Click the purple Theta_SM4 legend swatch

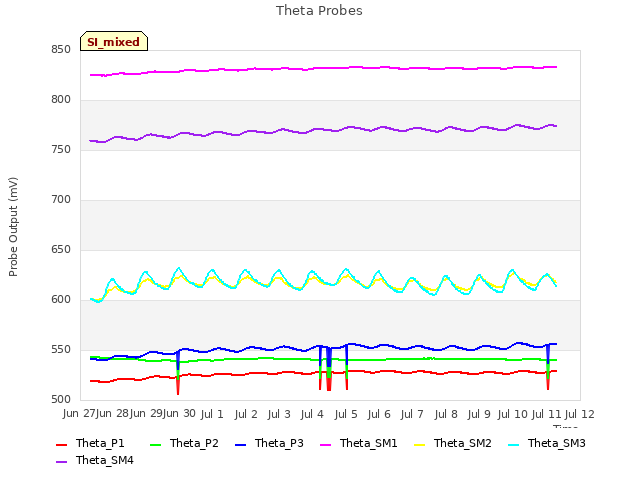click(x=61, y=462)
